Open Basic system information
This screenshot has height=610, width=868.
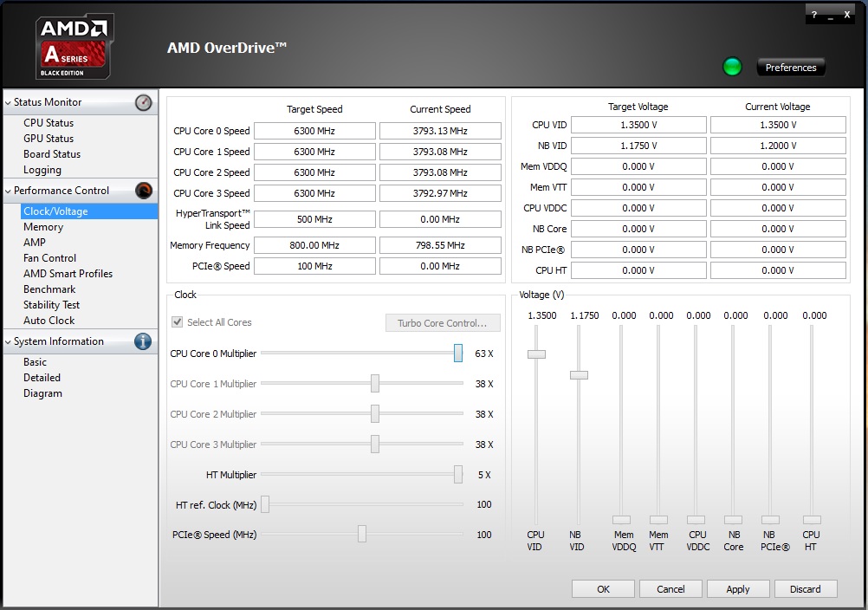(x=35, y=362)
